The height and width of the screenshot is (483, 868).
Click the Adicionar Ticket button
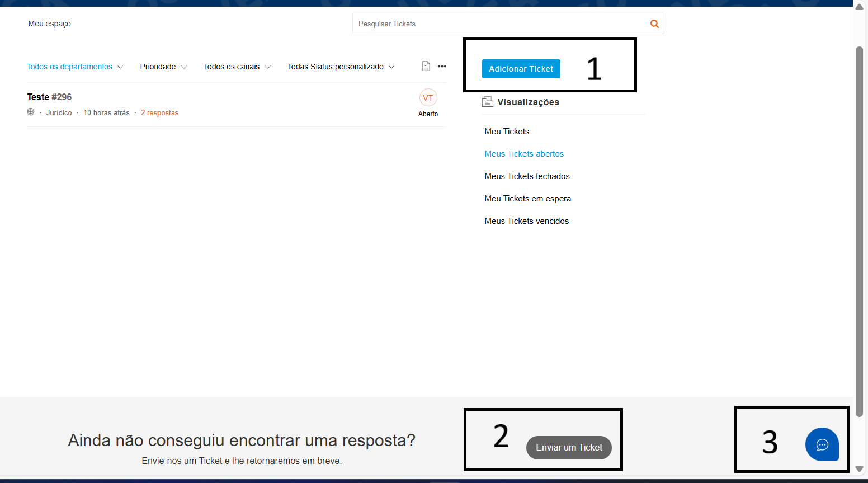521,69
